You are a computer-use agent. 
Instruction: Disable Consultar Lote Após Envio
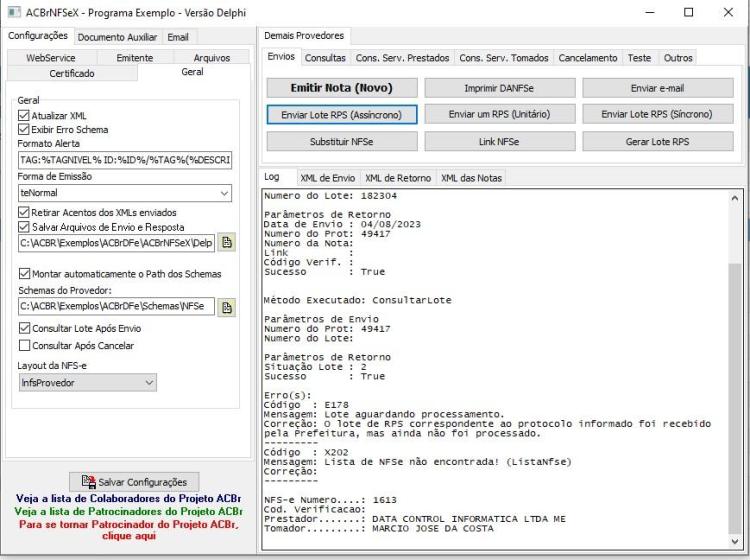[24, 328]
